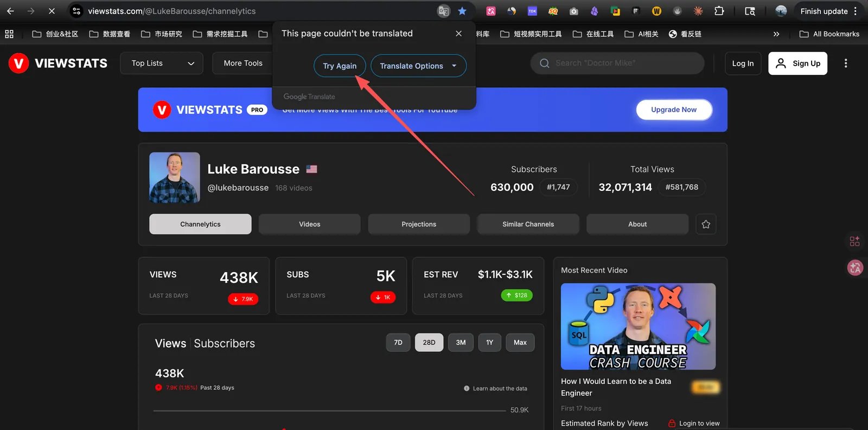Click the Google Translate icon in address bar
This screenshot has height=430, width=868.
coord(444,11)
